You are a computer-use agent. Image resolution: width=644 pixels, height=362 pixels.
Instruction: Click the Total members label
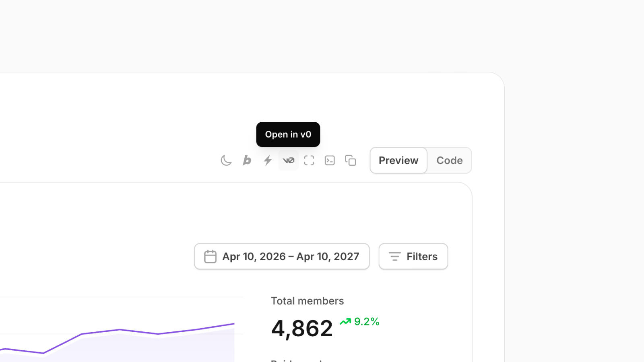307,301
